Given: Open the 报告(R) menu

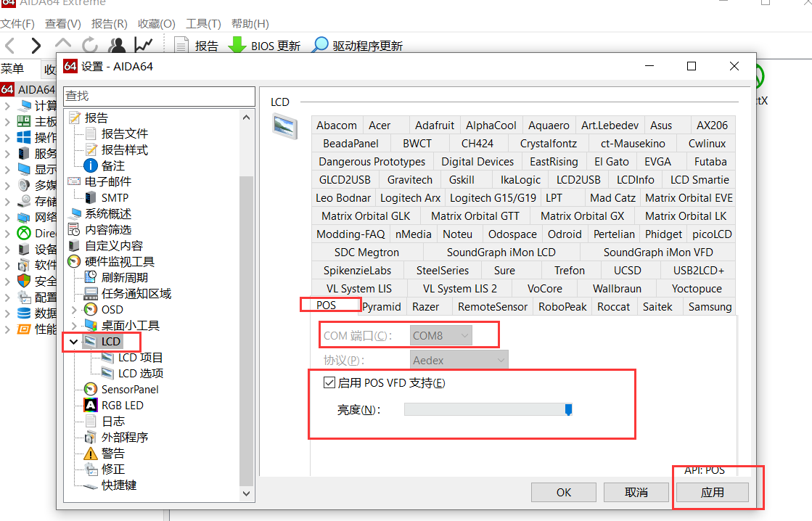Looking at the screenshot, I should [110, 24].
